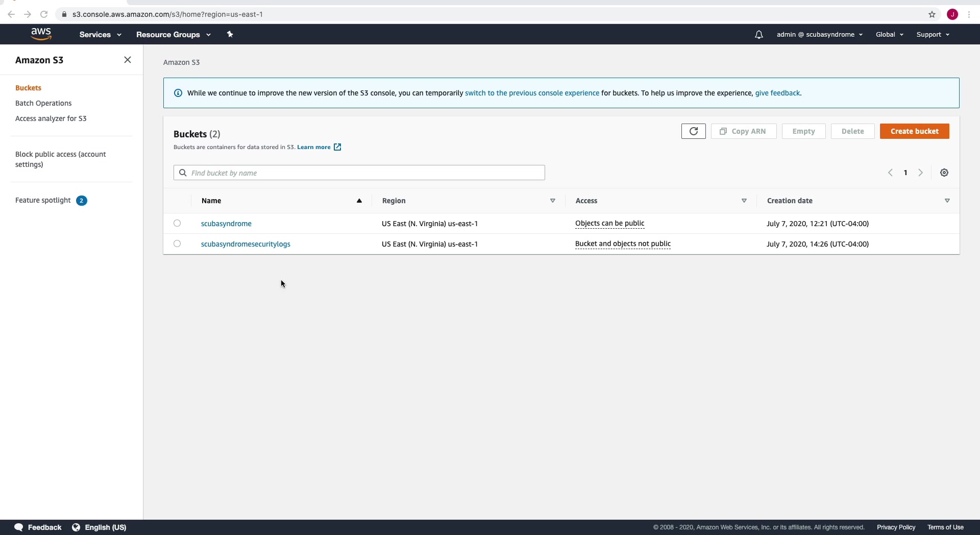The image size is (980, 535).
Task: Expand the Services dropdown menu
Action: [x=100, y=34]
